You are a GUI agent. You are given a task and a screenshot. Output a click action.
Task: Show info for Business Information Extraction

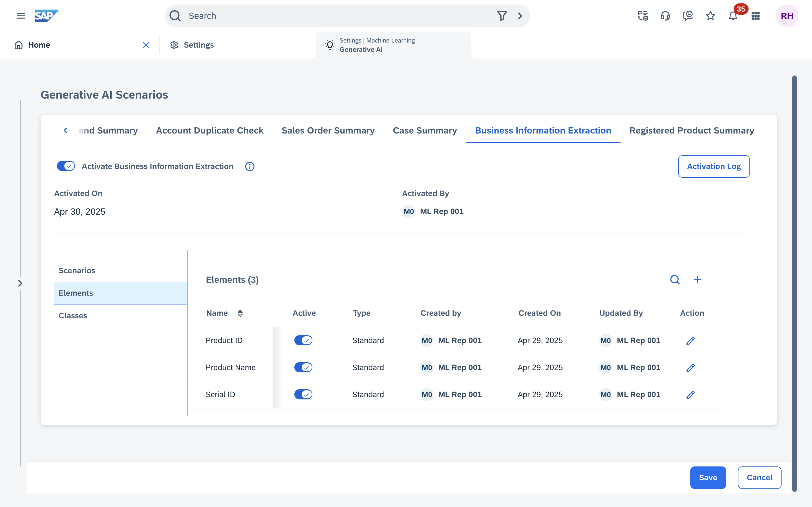(250, 166)
